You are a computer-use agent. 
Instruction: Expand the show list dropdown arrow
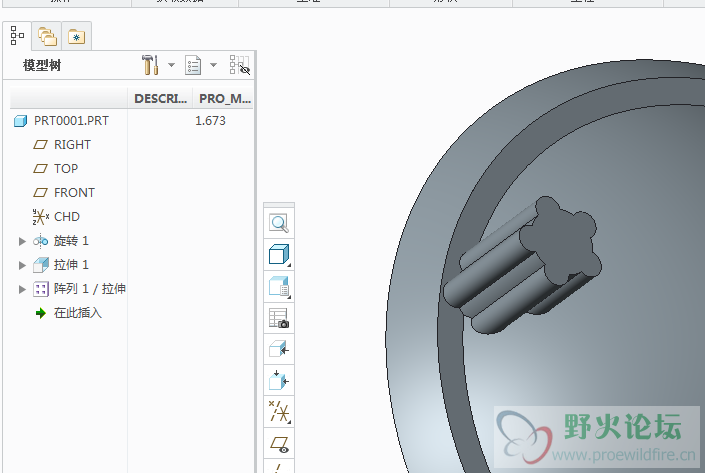(214, 65)
